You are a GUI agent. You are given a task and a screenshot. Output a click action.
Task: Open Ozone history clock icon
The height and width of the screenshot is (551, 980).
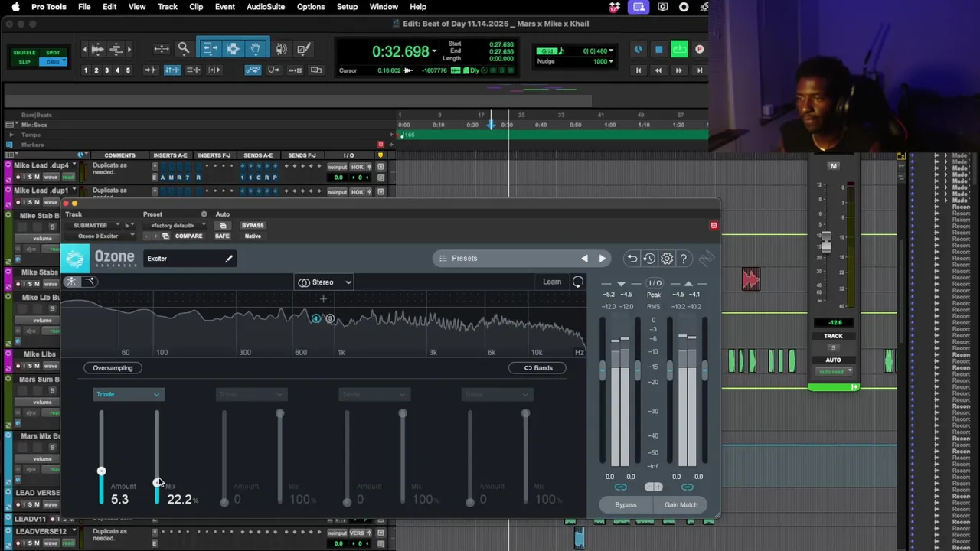[x=649, y=259]
